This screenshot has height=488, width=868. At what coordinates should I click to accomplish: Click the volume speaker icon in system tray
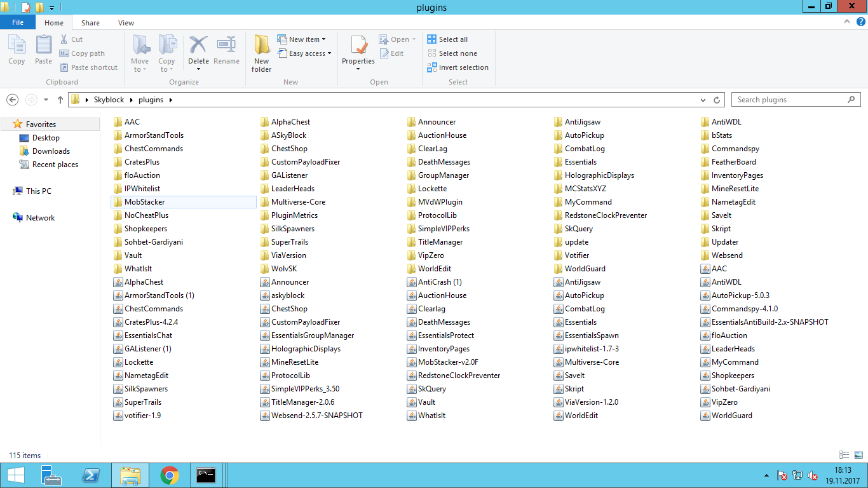pos(812,475)
